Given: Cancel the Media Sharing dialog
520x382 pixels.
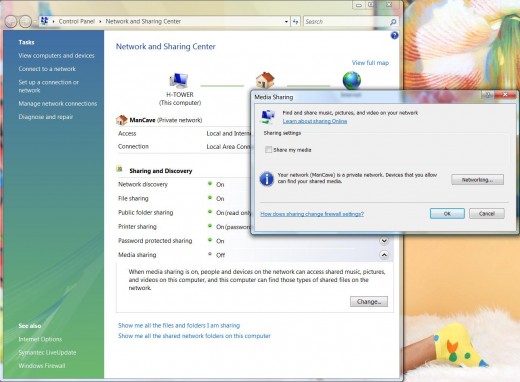Looking at the screenshot, I should (487, 214).
